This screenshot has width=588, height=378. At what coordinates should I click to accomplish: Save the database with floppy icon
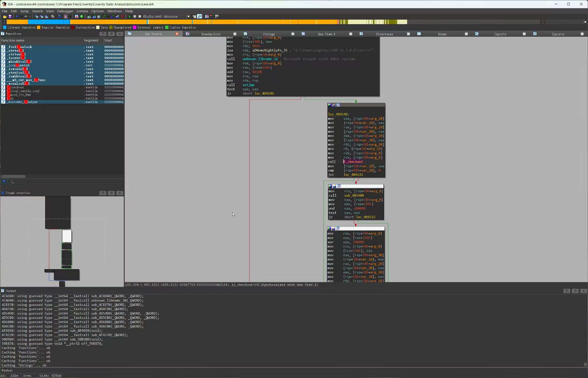point(10,16)
